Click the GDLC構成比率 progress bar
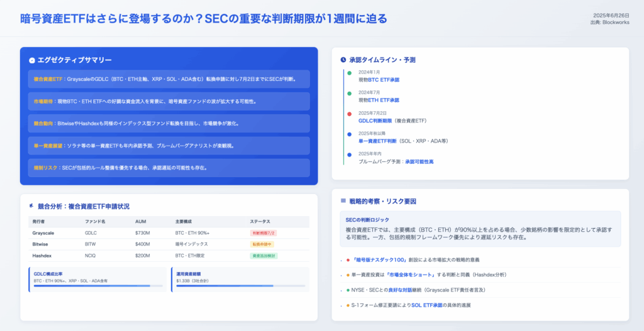 (x=98, y=286)
